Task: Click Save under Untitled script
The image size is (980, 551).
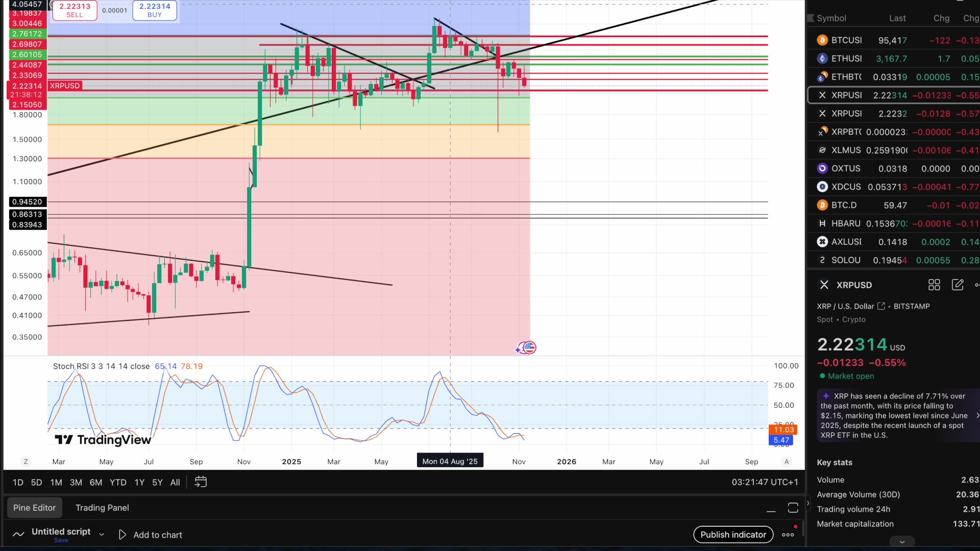Action: [x=61, y=540]
